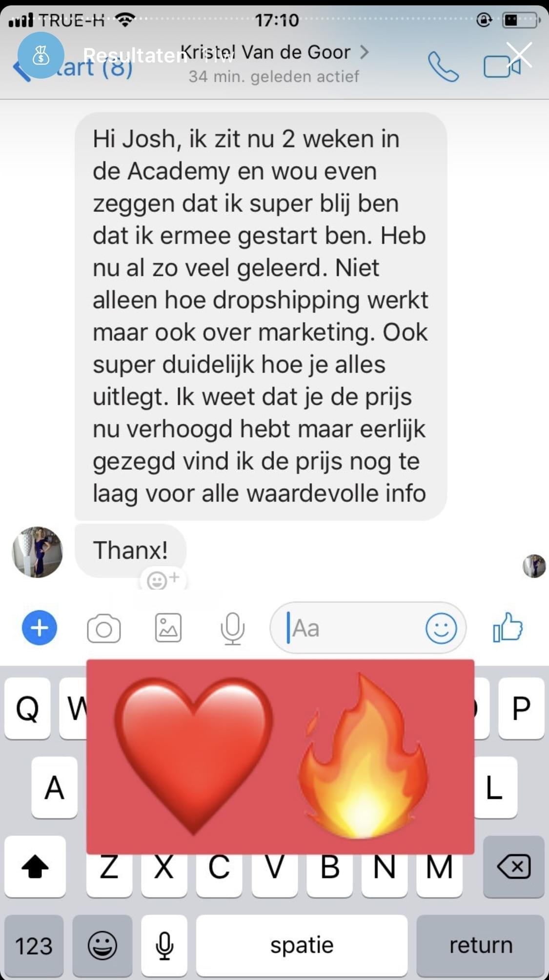Start a voice call with the phone icon
The image size is (549, 980).
coord(443,66)
